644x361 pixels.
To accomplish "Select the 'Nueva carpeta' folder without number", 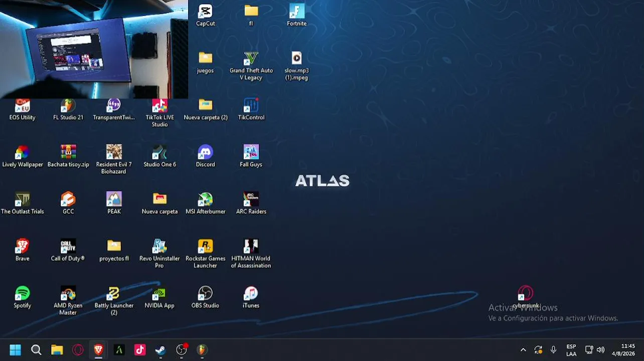I will pyautogui.click(x=159, y=204).
